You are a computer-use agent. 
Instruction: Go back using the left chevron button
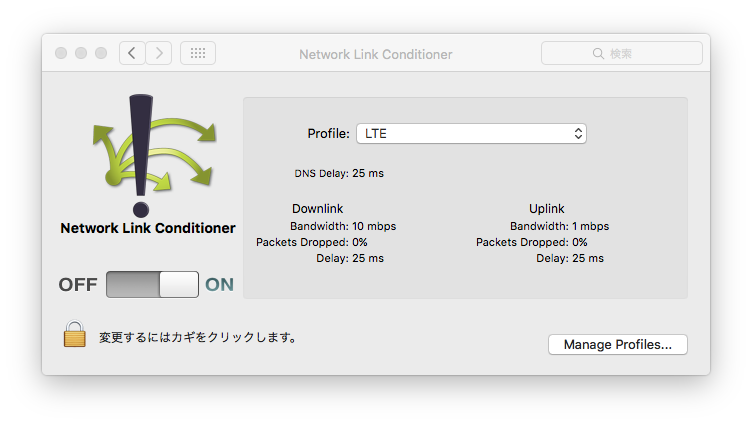click(x=133, y=53)
